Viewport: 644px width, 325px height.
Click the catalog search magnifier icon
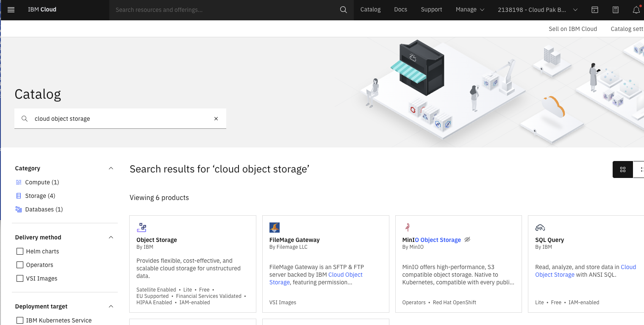[25, 119]
